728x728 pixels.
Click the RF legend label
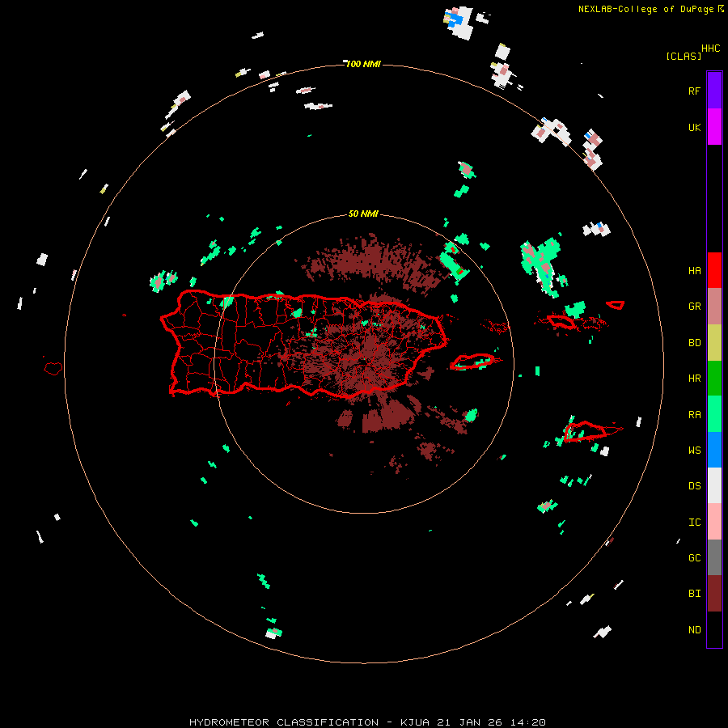(694, 91)
